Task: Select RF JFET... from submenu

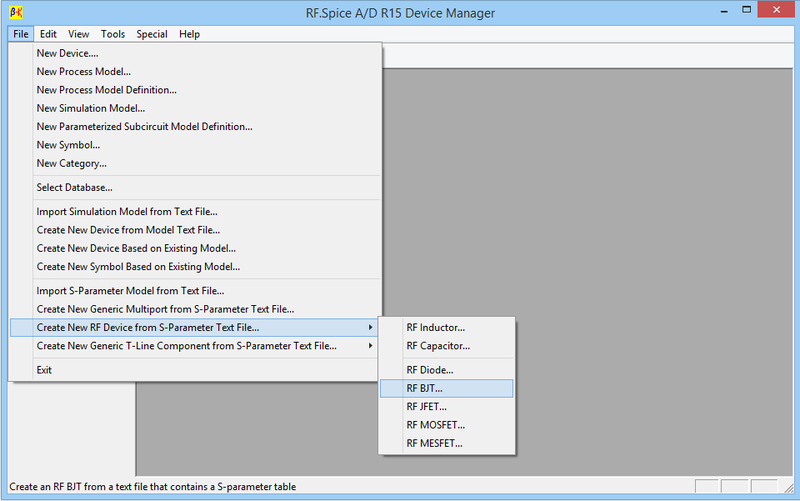Action: click(x=446, y=406)
